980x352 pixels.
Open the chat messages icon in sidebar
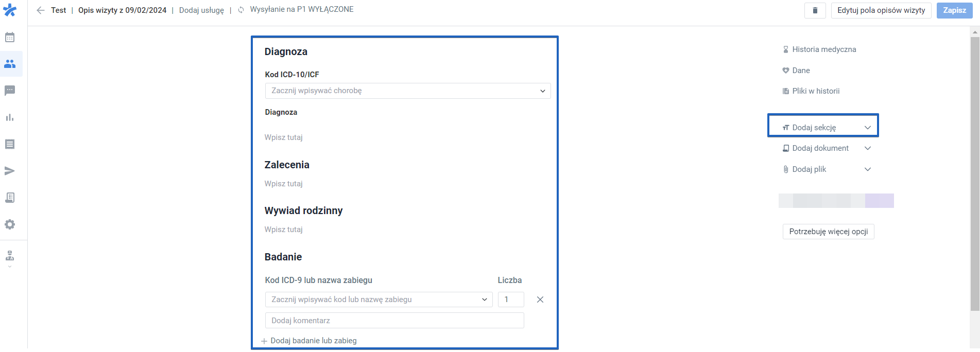tap(10, 91)
